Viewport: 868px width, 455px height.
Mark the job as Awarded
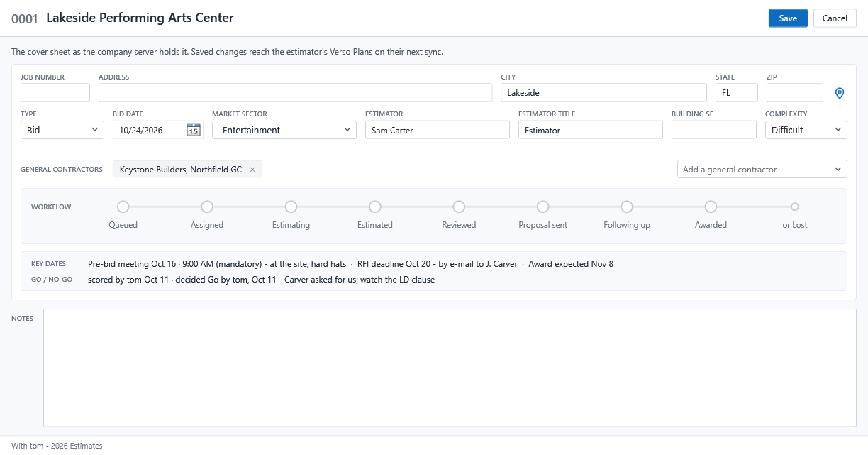[711, 207]
